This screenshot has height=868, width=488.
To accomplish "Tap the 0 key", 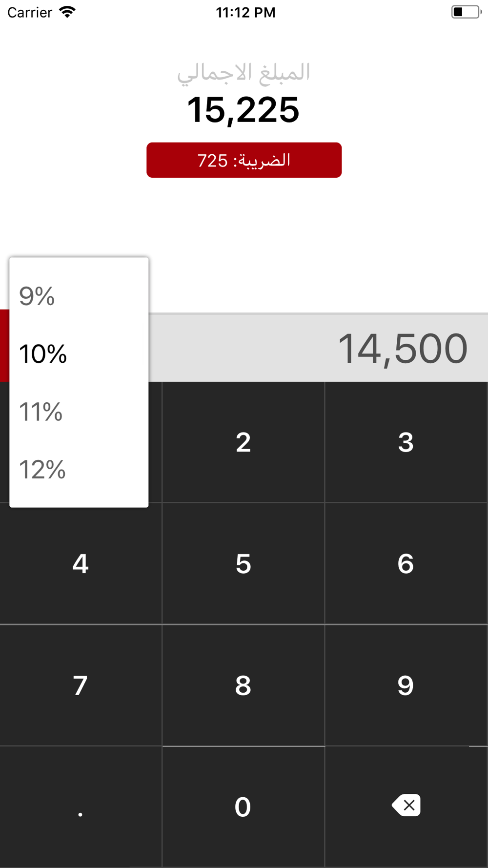I will pos(243,806).
